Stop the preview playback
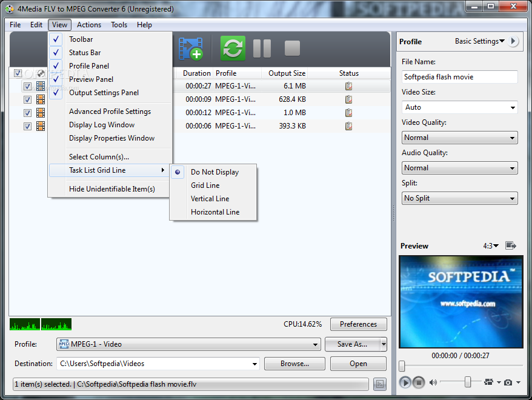This screenshot has height=400, width=532. (x=419, y=382)
